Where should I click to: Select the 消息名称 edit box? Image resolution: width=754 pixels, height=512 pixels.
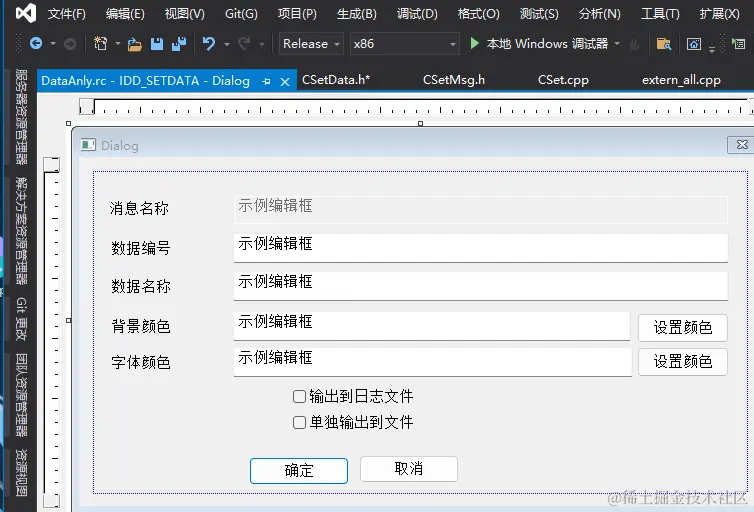pos(480,209)
